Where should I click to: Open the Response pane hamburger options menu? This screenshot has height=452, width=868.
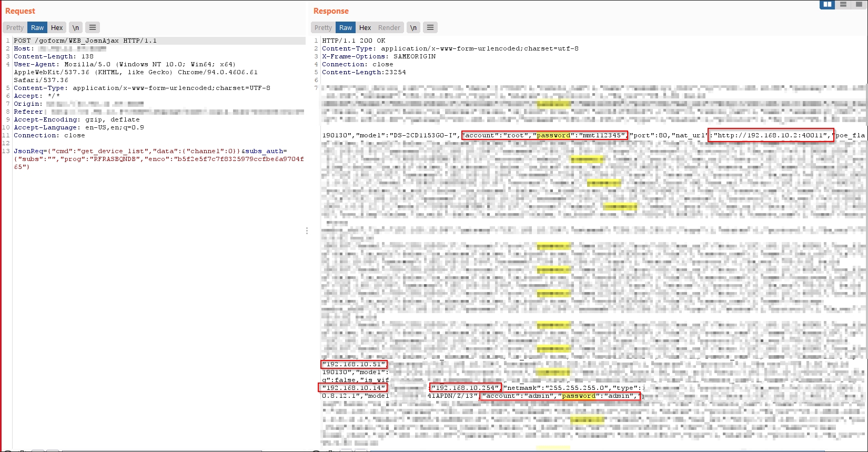430,27
